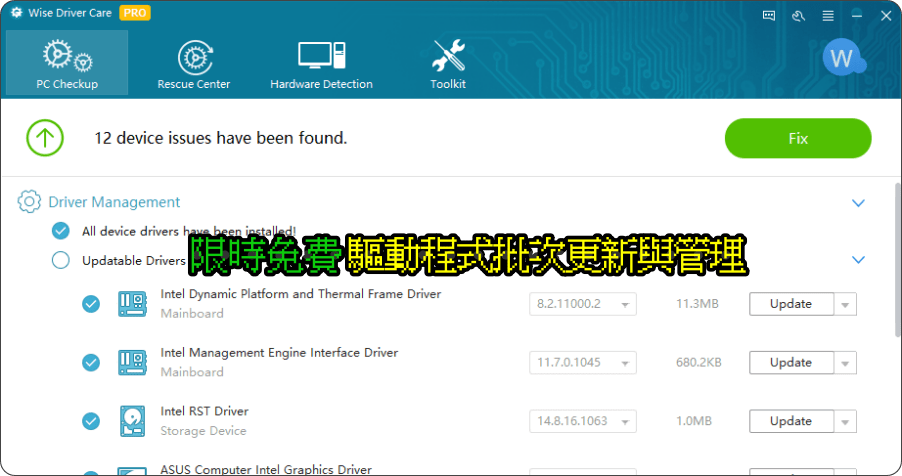Update Intel Management Engine Interface Driver
The image size is (902, 476).
(791, 363)
